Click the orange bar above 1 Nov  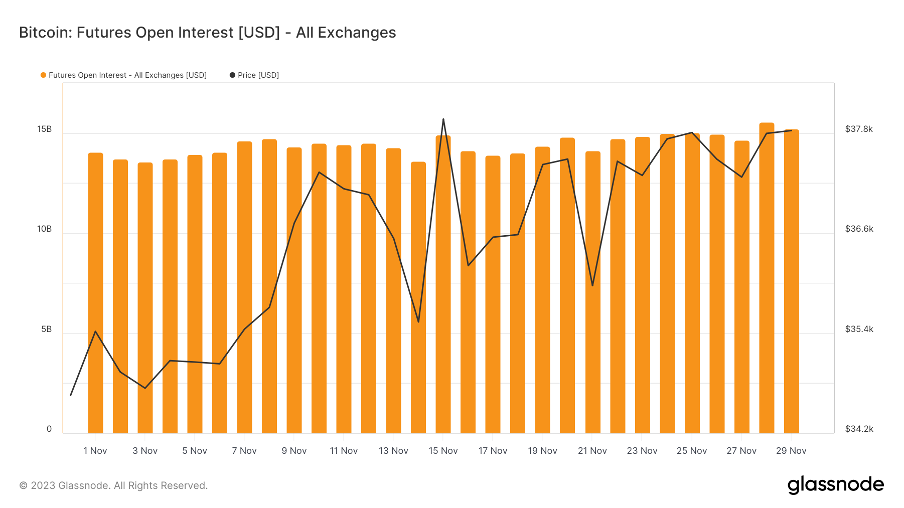[x=96, y=292]
